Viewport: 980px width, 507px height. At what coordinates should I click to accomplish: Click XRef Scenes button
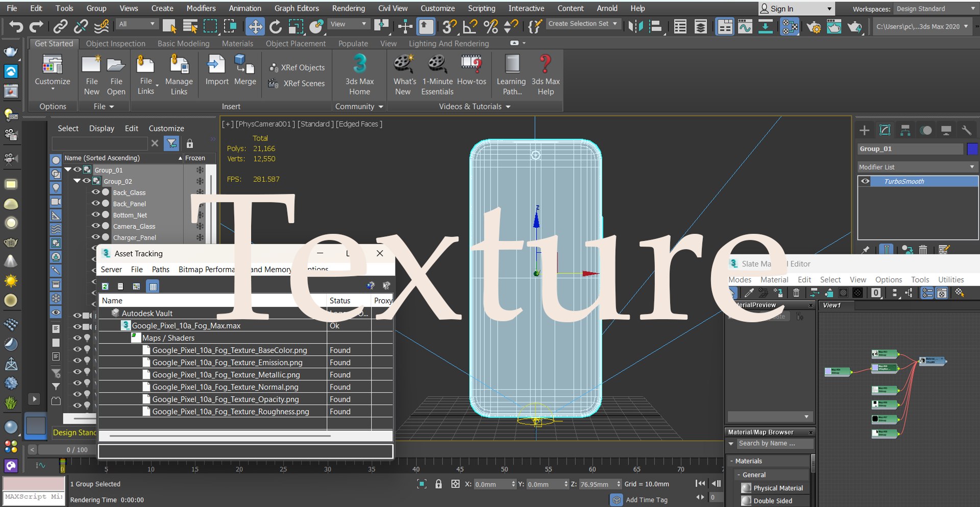pyautogui.click(x=297, y=83)
